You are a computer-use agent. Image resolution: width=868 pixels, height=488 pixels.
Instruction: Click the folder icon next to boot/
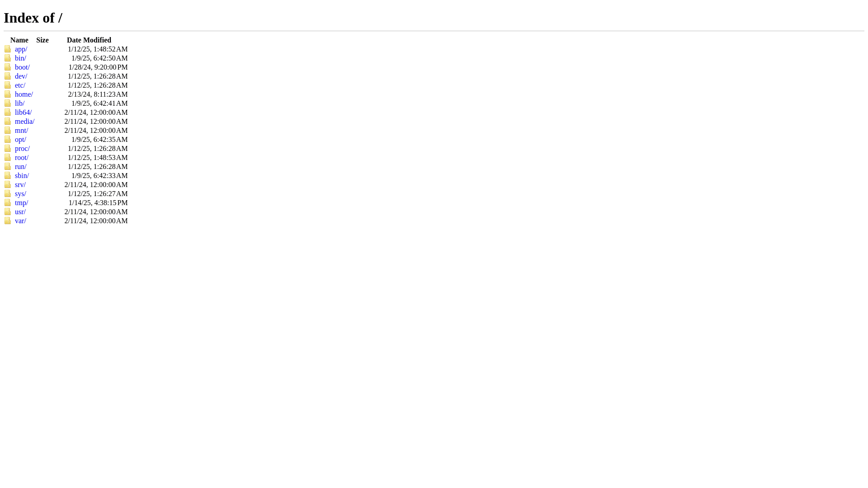pos(8,67)
